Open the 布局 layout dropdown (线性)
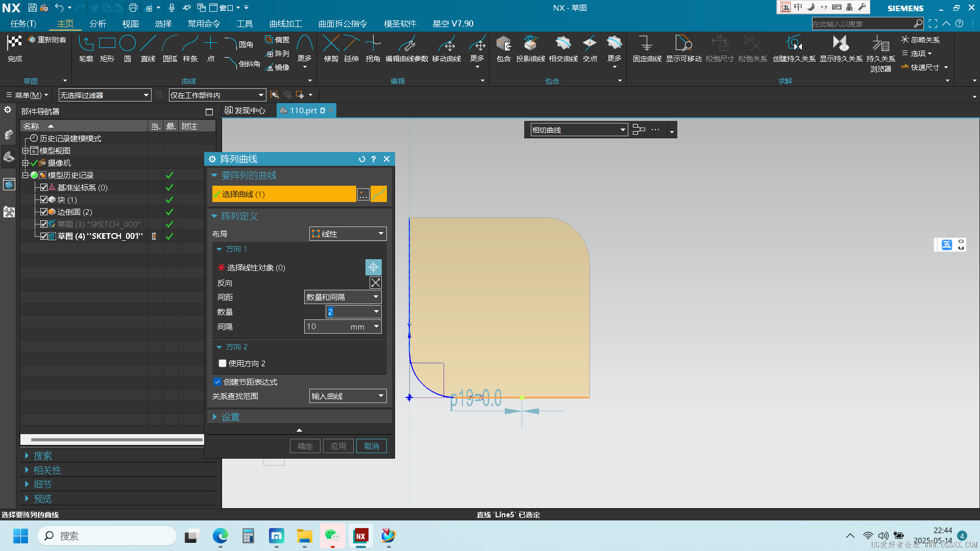This screenshot has height=551, width=980. (x=348, y=234)
